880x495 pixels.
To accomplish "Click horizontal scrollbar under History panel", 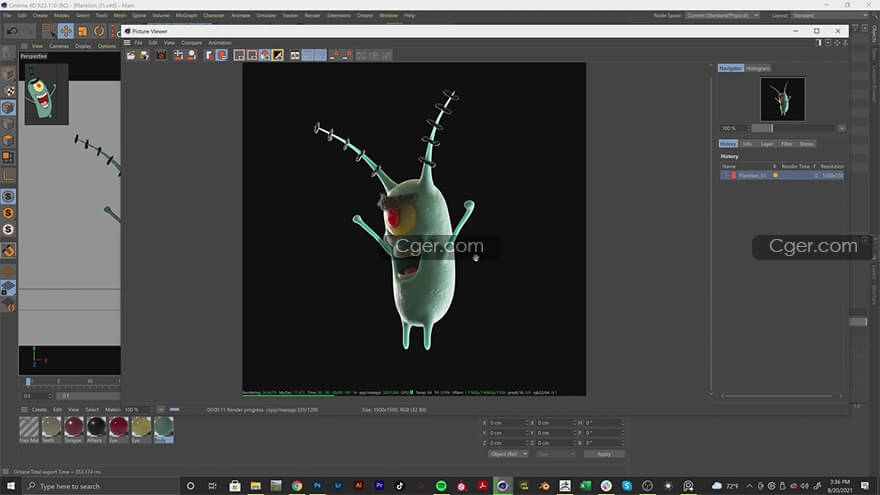I will click(781, 396).
